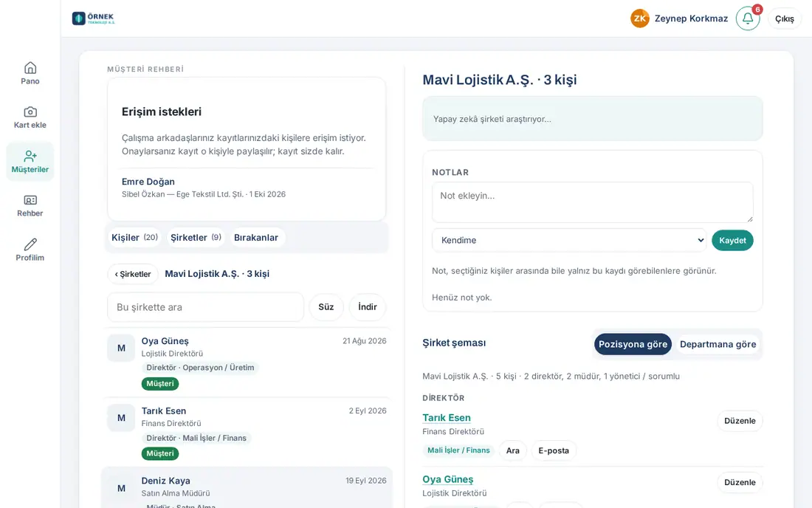Click the Süz filter button
This screenshot has width=812, height=508.
point(326,307)
